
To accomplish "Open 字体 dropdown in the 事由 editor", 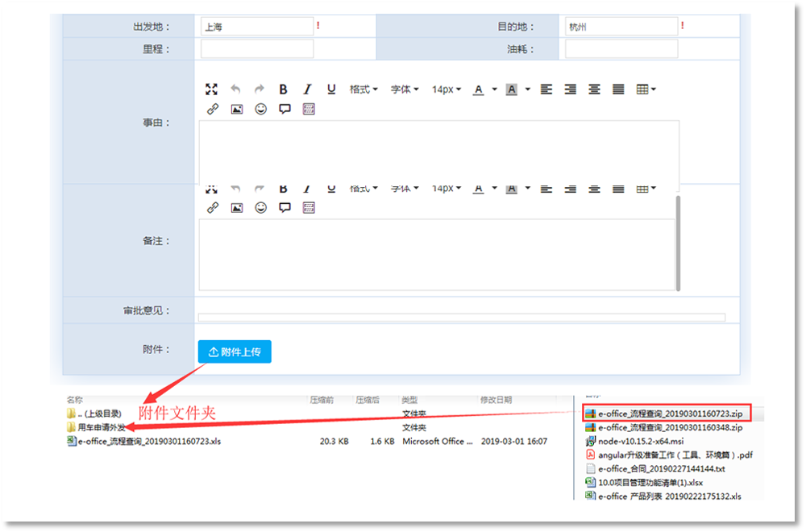I will [405, 89].
